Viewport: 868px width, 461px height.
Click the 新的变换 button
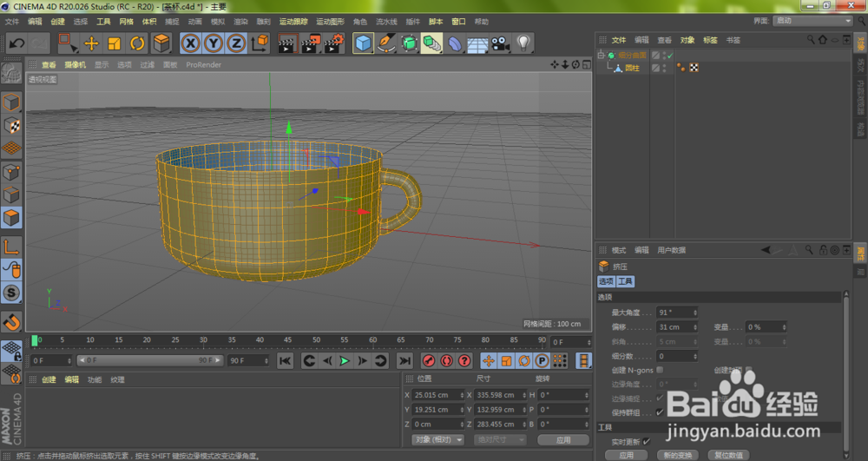click(x=677, y=454)
